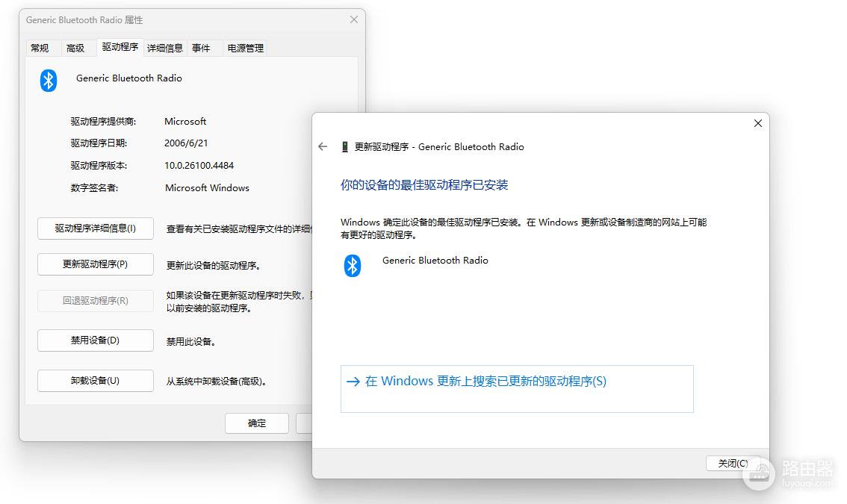
Task: Open the 详细信息 tab
Action: point(165,48)
